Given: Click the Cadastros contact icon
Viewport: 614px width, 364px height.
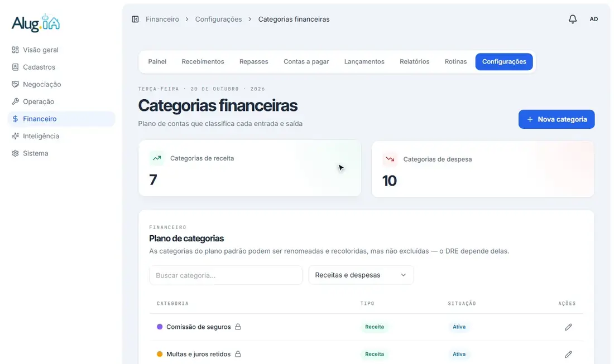Looking at the screenshot, I should [x=15, y=67].
